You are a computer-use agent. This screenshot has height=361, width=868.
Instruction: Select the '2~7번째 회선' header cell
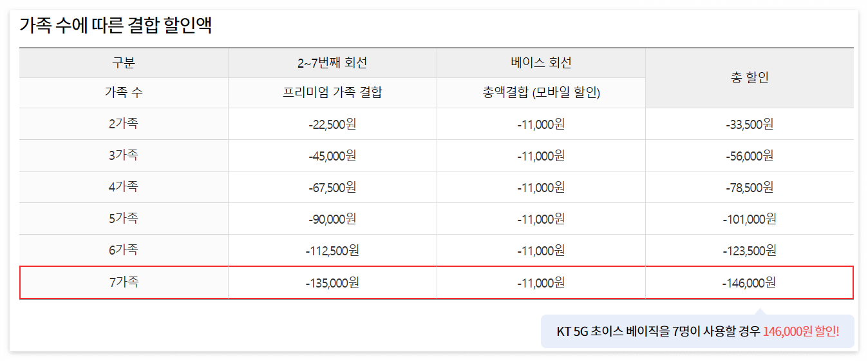(332, 63)
